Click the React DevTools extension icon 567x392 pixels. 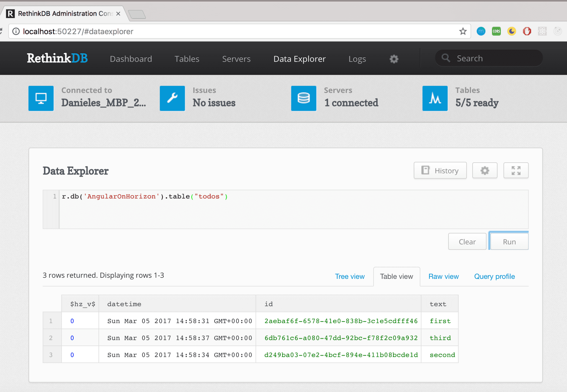(x=542, y=31)
